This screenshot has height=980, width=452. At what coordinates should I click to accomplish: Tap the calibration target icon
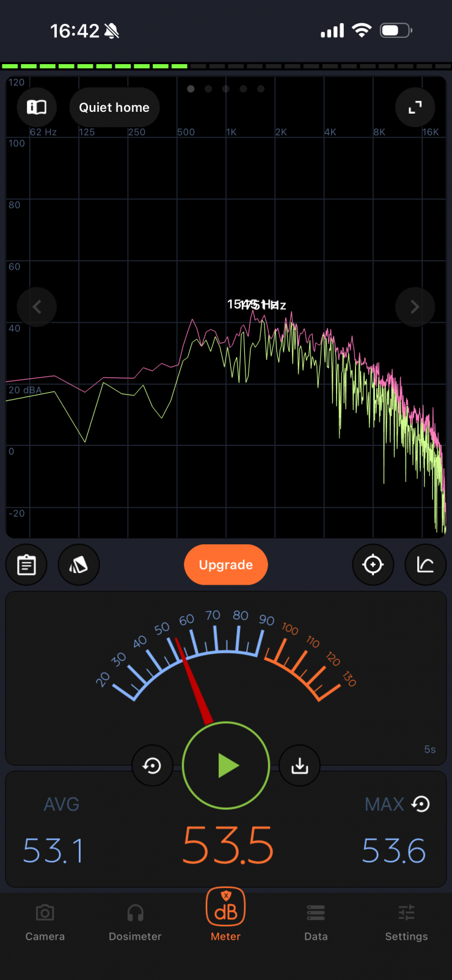click(x=373, y=565)
